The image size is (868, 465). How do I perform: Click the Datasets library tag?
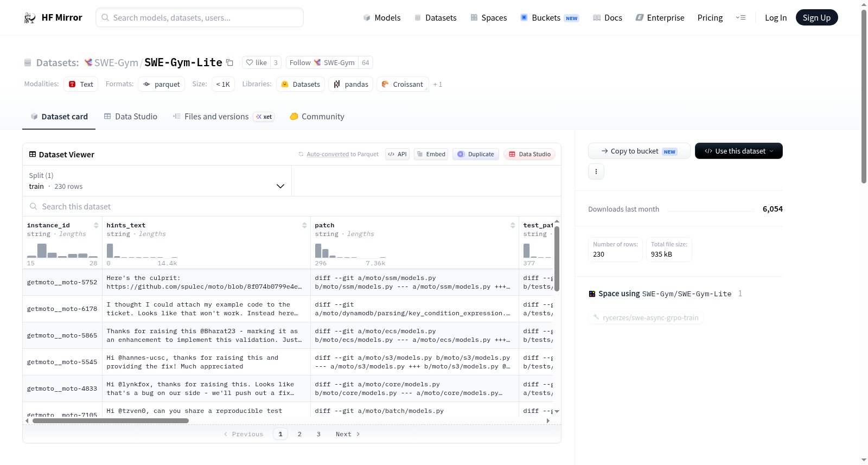[301, 84]
